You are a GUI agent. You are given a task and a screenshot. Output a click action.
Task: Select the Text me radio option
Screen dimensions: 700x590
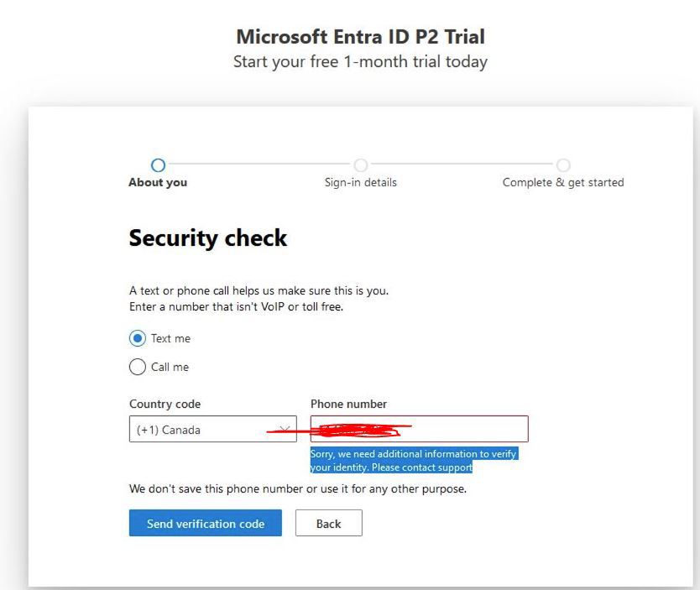(x=138, y=338)
